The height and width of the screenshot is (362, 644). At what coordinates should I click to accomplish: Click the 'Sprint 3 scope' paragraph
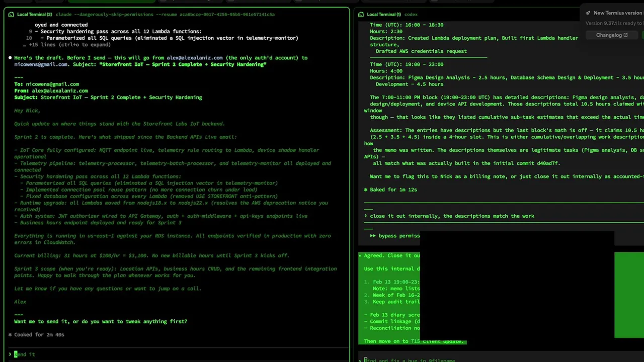[x=176, y=272]
